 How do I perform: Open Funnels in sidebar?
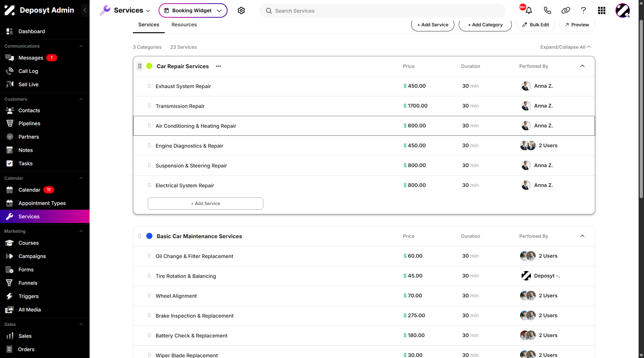tap(28, 283)
